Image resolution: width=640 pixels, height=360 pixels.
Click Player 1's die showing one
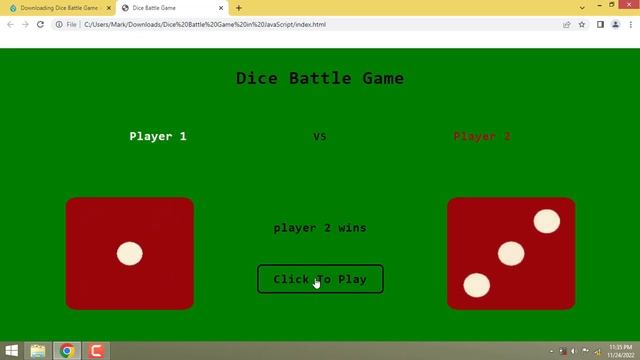(x=130, y=253)
